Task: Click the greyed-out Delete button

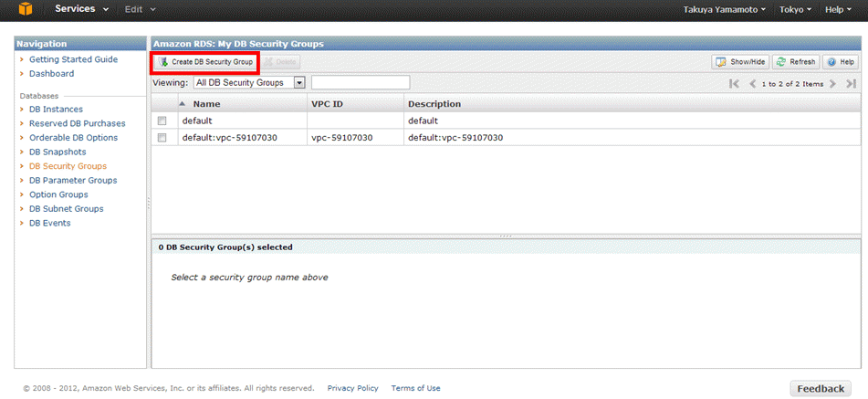Action: pyautogui.click(x=280, y=62)
